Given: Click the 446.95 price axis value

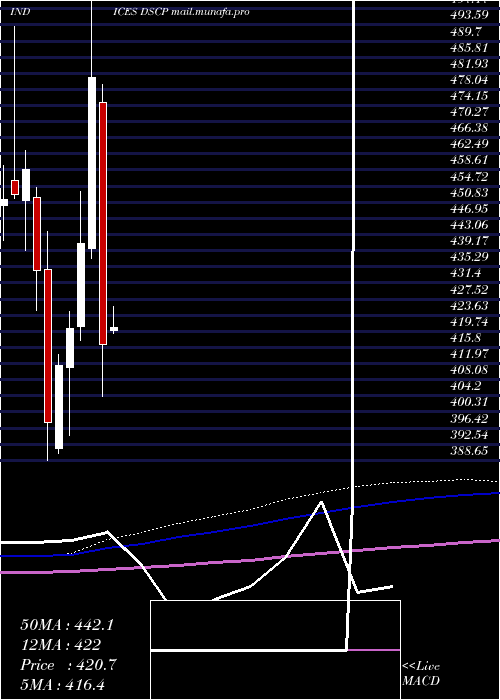Looking at the screenshot, I should (469, 208).
